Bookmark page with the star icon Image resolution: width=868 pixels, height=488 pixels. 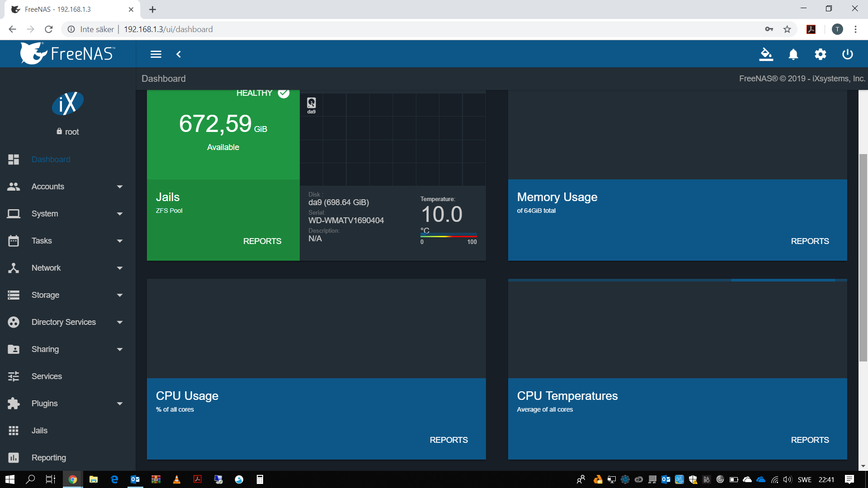tap(787, 29)
